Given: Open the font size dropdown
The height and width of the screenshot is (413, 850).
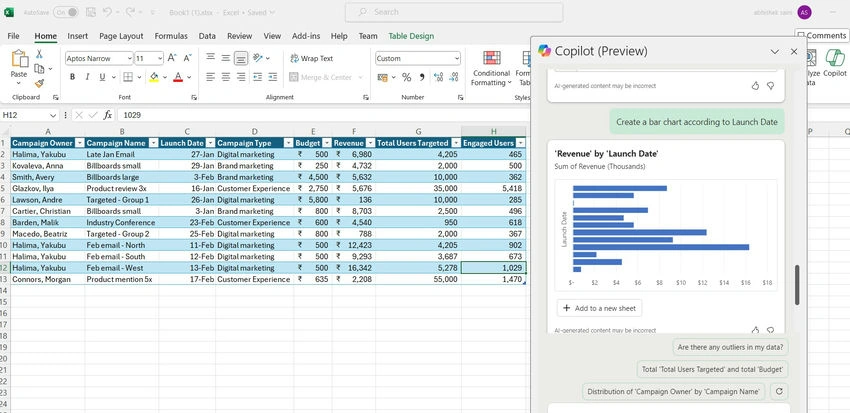Looking at the screenshot, I should point(160,58).
